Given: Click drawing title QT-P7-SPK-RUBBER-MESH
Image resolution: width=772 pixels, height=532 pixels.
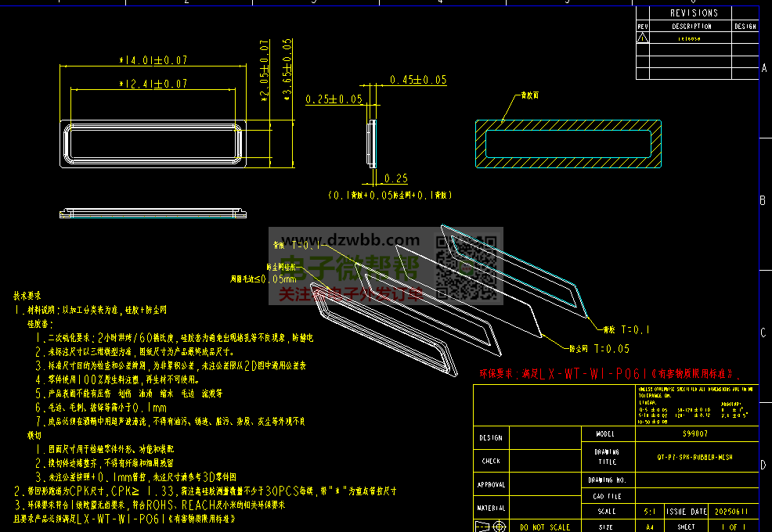Looking at the screenshot, I should tap(695, 456).
